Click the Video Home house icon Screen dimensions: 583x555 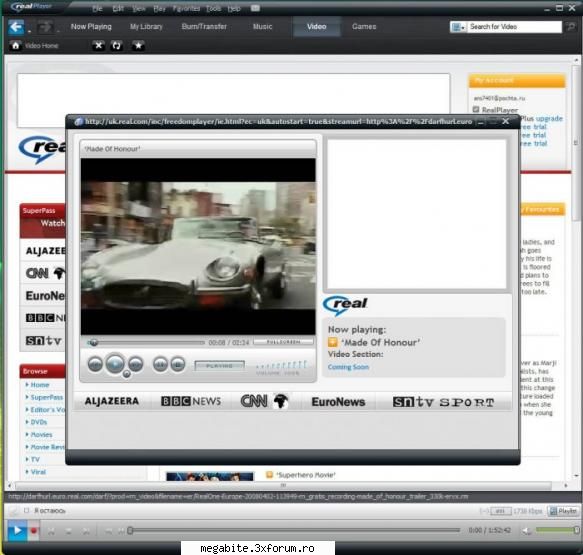[x=15, y=46]
